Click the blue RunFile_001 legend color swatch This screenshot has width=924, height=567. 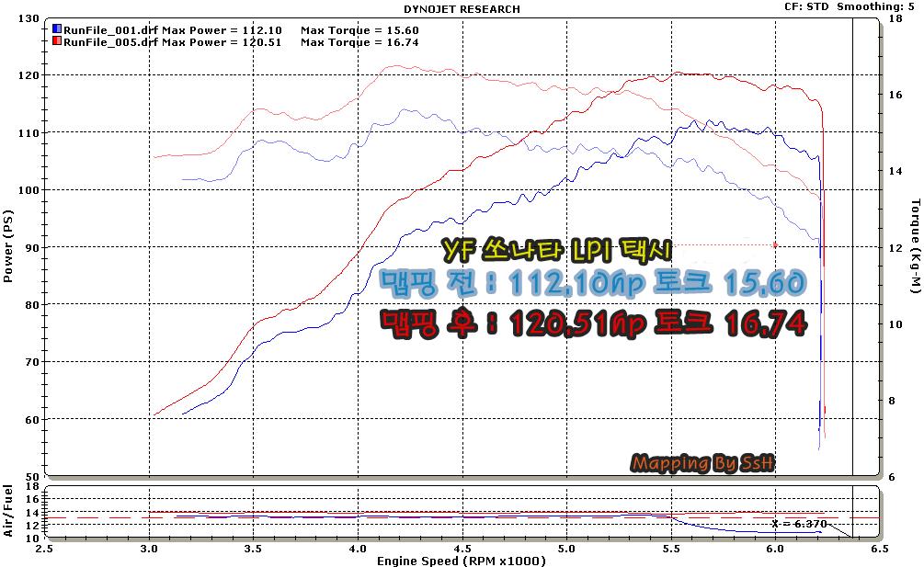57,28
